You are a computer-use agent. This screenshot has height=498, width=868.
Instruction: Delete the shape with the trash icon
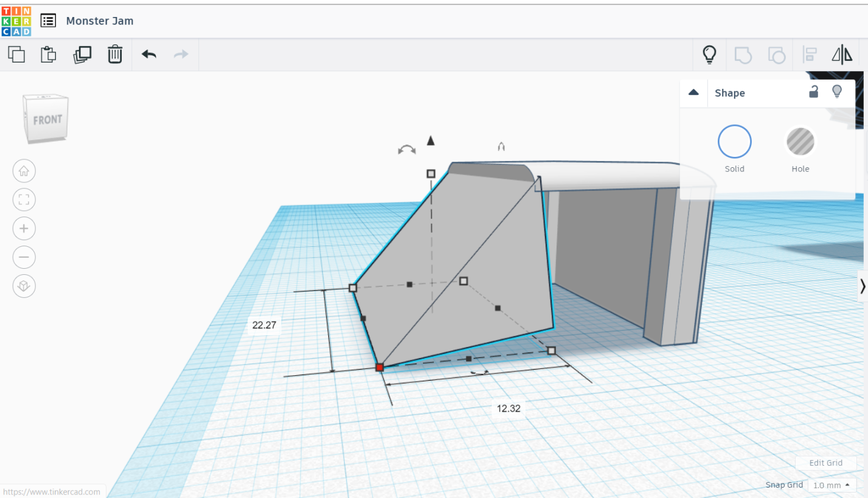coord(115,55)
